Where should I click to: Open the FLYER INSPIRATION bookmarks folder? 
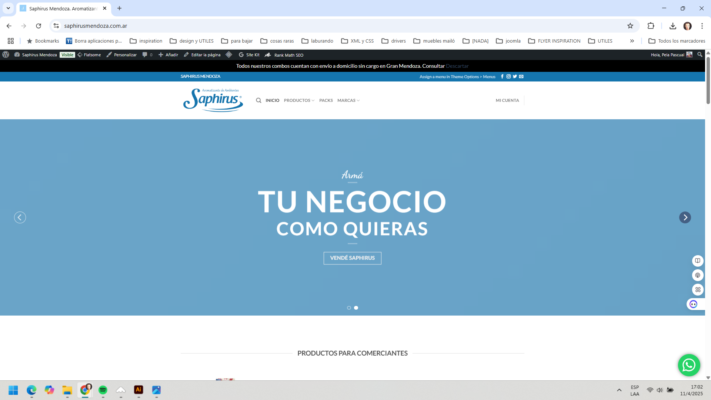pos(554,41)
